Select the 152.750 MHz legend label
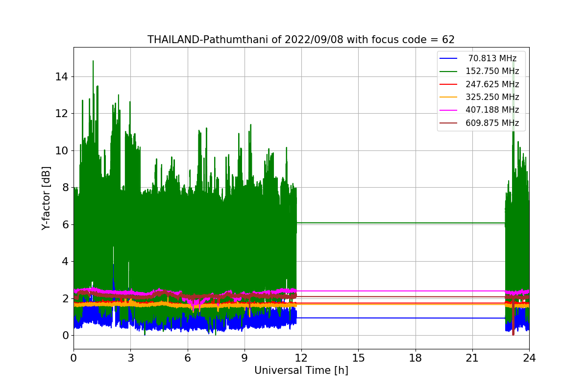 (x=492, y=71)
